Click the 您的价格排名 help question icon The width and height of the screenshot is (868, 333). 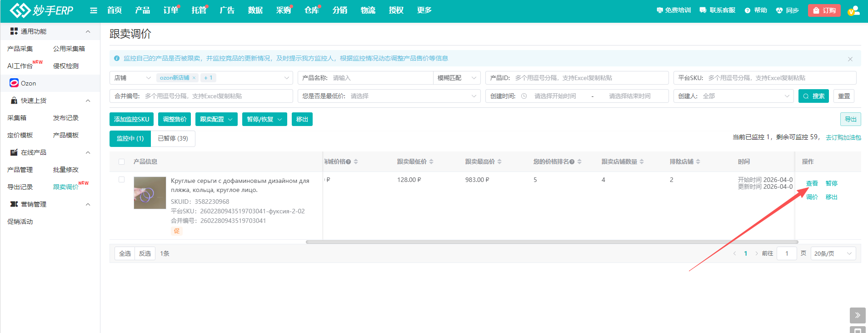tap(572, 161)
